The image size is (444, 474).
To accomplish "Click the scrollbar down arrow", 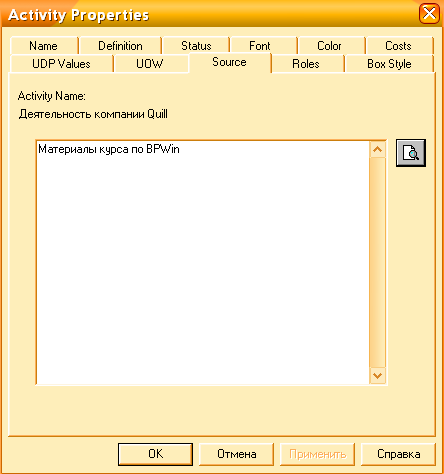I will [x=377, y=376].
